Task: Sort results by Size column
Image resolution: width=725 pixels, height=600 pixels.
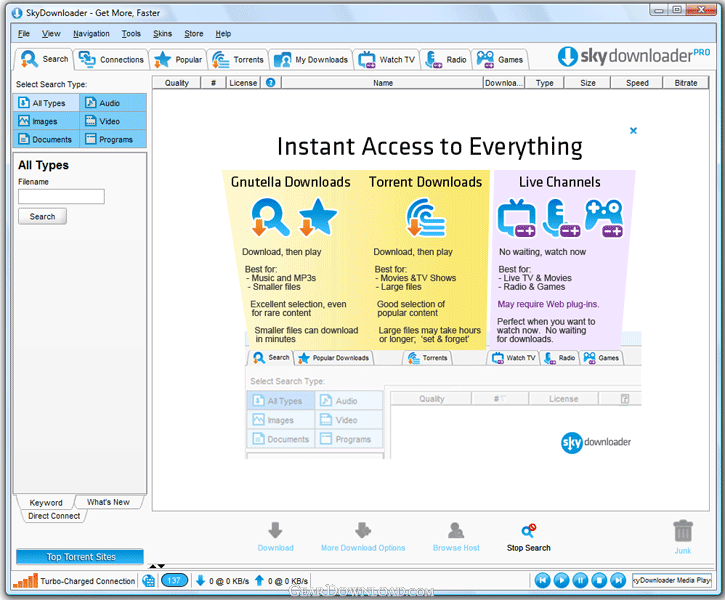Action: 588,83
